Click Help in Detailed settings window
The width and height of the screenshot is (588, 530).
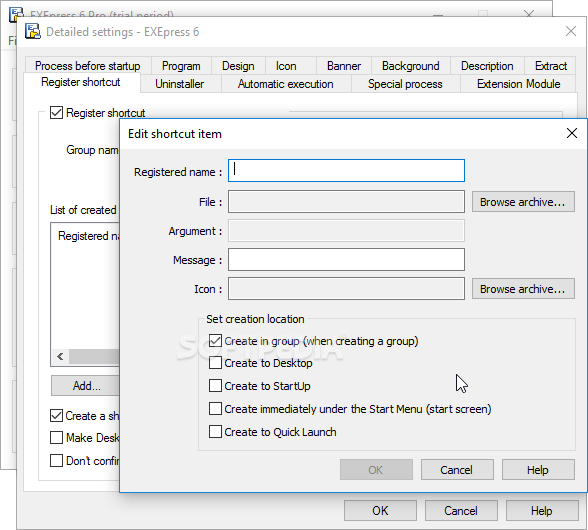(x=542, y=510)
